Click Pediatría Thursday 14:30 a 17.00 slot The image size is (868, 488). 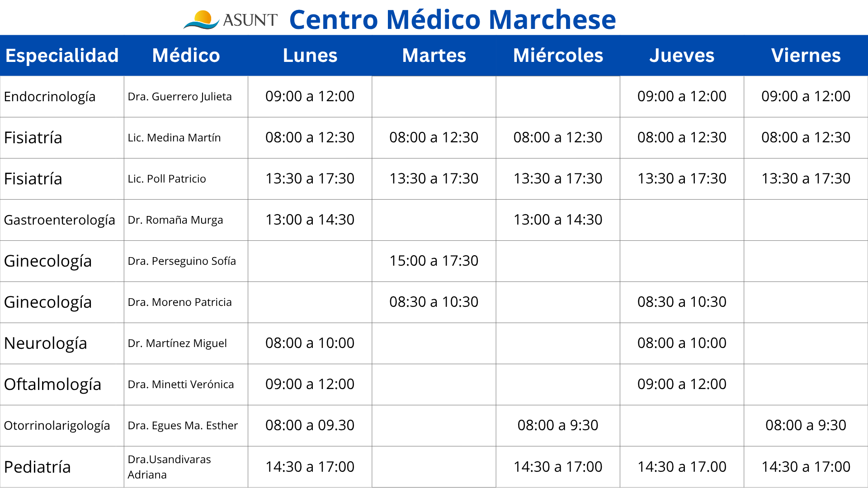682,467
